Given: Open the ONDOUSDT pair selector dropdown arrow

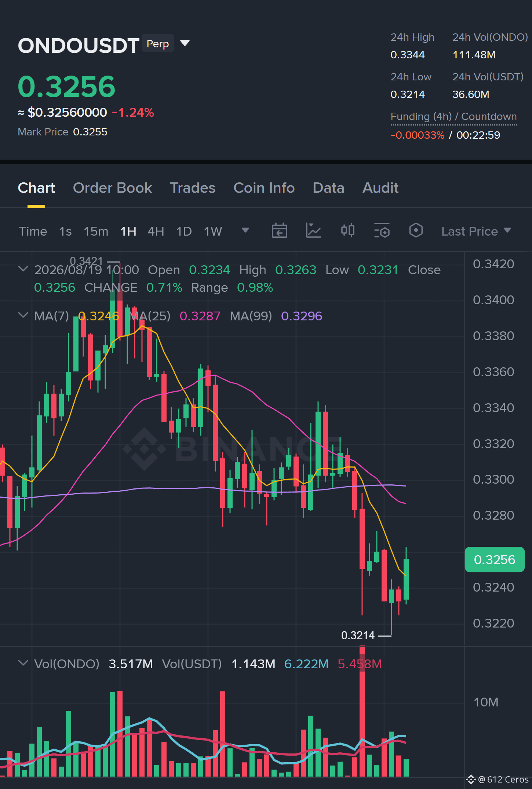Looking at the screenshot, I should point(185,43).
